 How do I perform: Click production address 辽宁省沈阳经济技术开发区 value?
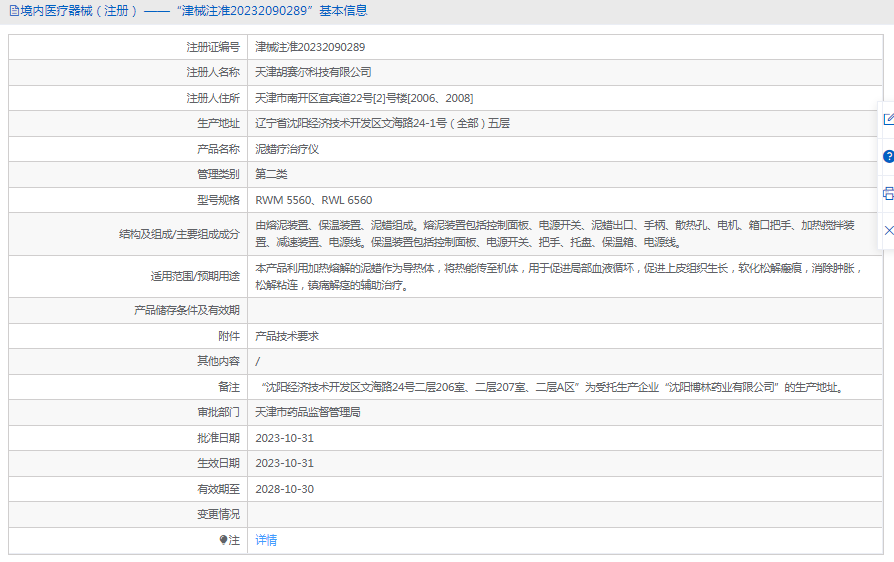coord(382,123)
